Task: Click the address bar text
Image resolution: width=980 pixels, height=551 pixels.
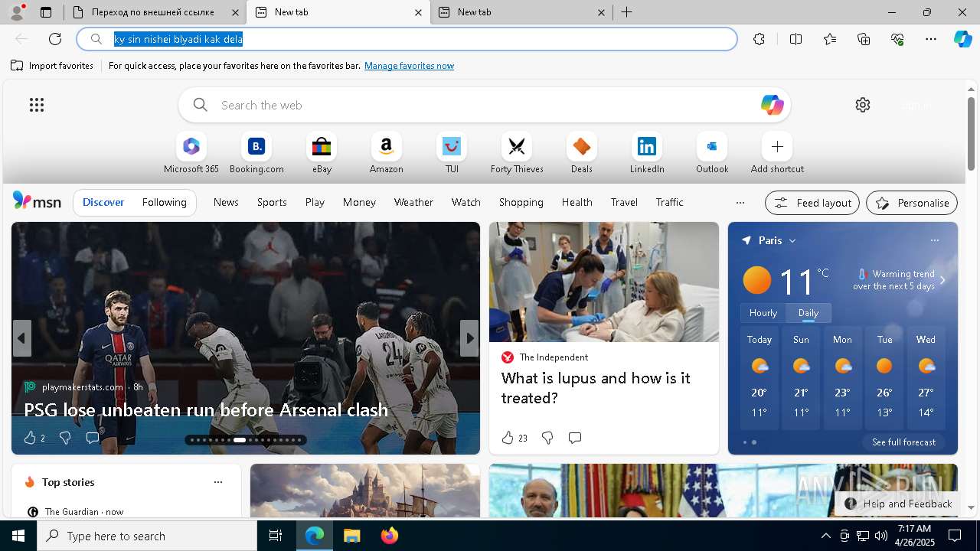Action: 178,39
